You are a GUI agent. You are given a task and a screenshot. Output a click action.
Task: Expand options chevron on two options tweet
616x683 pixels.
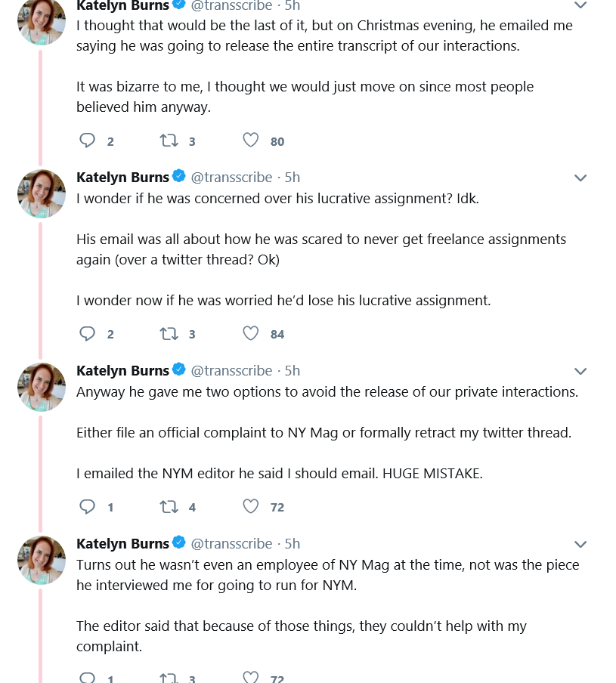pyautogui.click(x=580, y=371)
